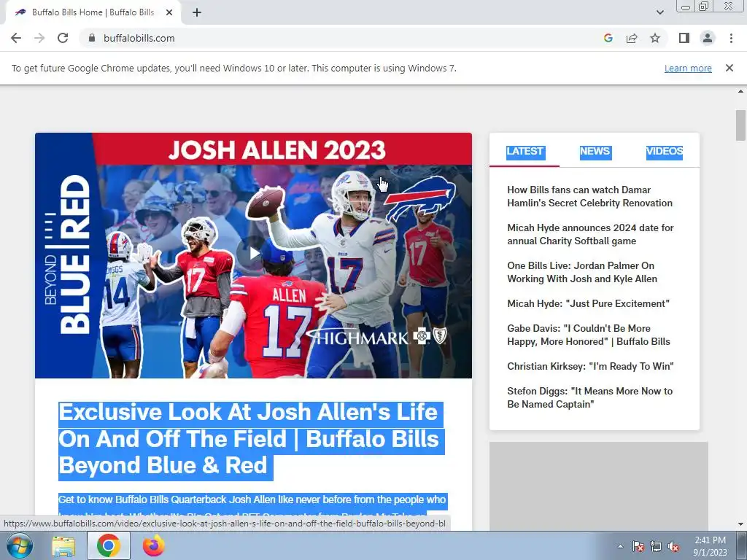Open Christian Kirksey "I'm Ready To Win" link
Screen dimensions: 747x560
tap(590, 366)
